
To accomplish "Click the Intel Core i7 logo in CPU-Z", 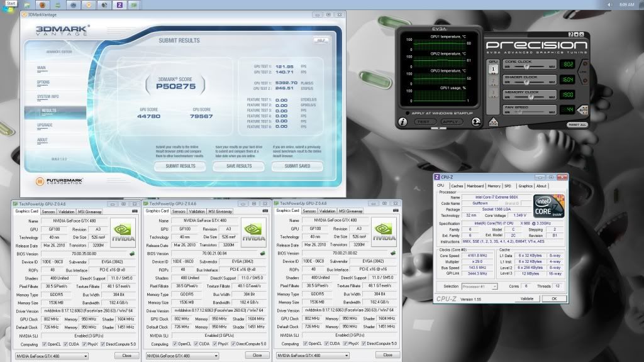I will (548, 207).
